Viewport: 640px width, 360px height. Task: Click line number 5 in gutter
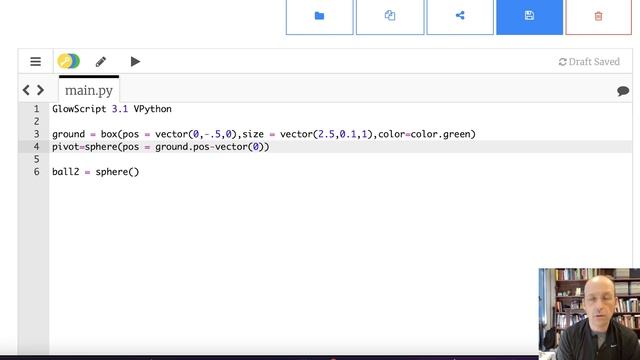(x=36, y=159)
